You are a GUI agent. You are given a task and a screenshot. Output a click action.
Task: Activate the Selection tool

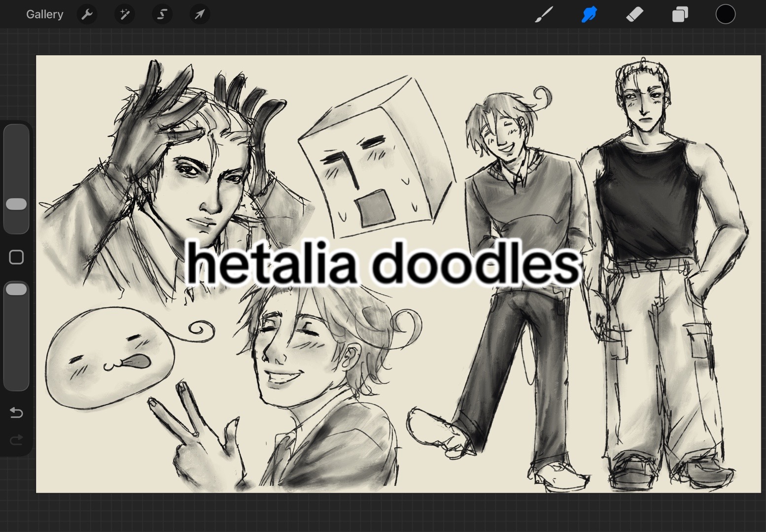(x=162, y=14)
